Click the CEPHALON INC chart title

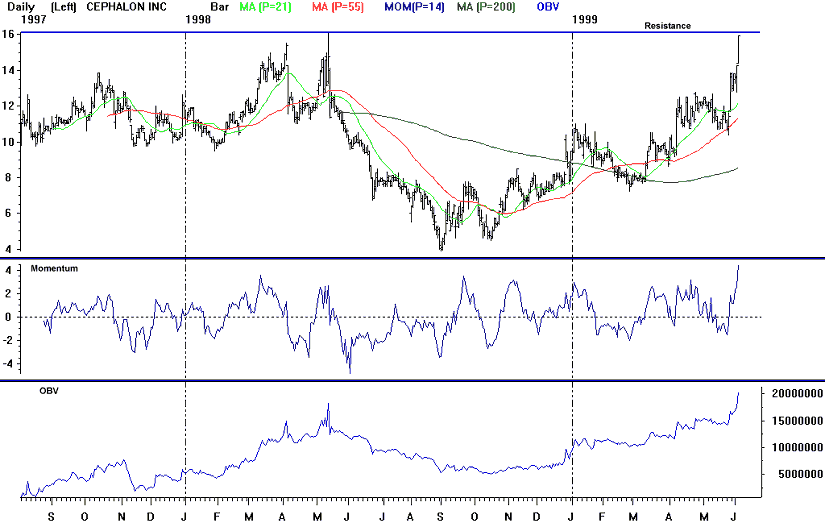tap(126, 7)
